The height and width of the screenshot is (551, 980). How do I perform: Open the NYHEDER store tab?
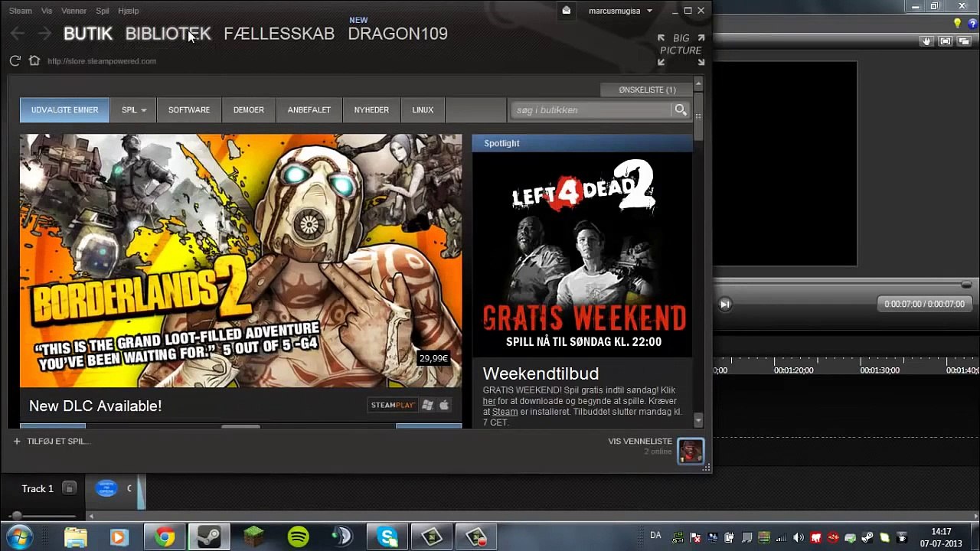[371, 110]
